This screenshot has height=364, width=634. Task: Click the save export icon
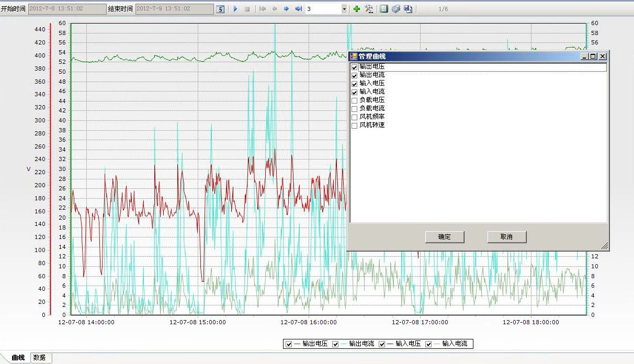(x=408, y=9)
